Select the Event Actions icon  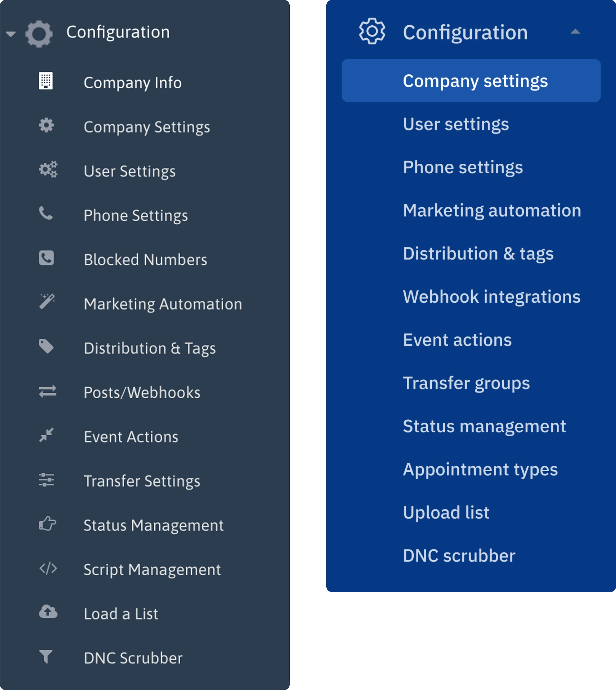(x=47, y=436)
